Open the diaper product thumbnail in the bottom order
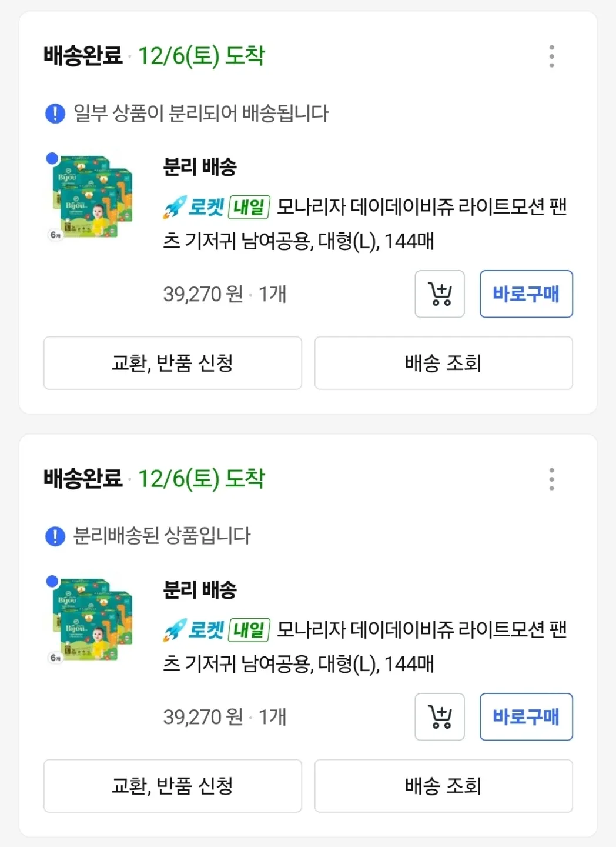The width and height of the screenshot is (616, 847). 90,621
